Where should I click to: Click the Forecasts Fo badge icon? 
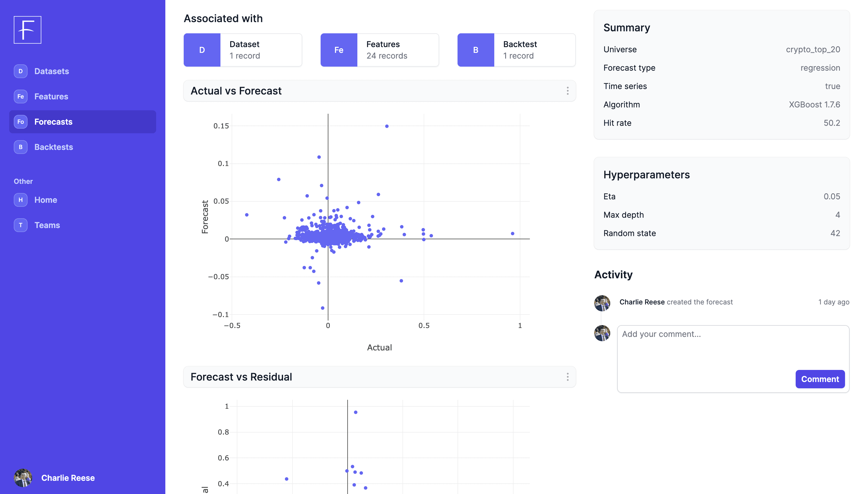(21, 122)
